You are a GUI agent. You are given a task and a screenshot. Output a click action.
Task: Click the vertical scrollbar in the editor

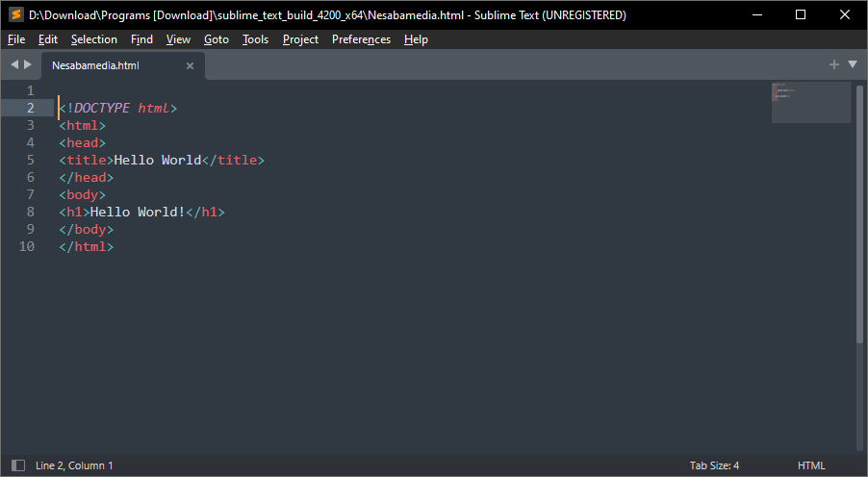click(x=859, y=212)
